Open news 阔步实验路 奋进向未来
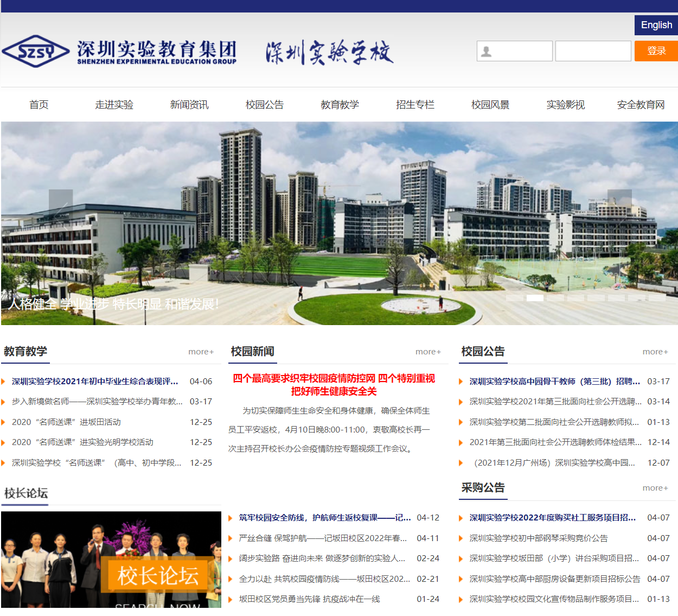The image size is (678, 616). point(322,558)
